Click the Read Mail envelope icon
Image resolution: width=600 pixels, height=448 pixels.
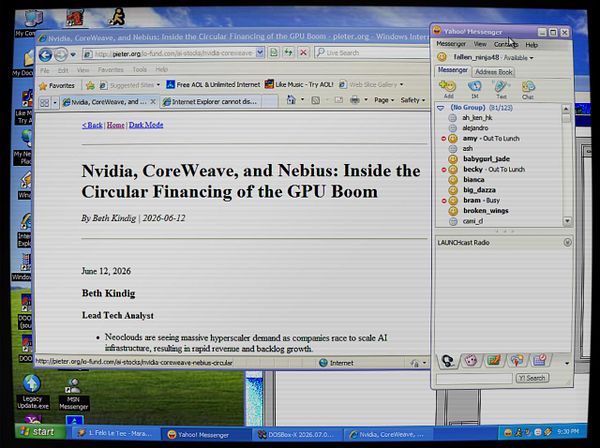point(339,100)
